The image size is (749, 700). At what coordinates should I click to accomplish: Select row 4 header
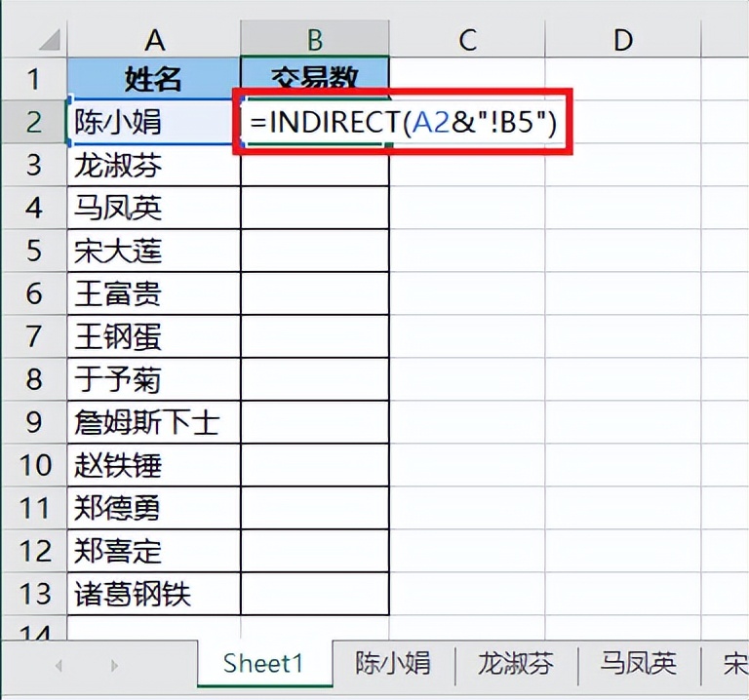point(33,208)
